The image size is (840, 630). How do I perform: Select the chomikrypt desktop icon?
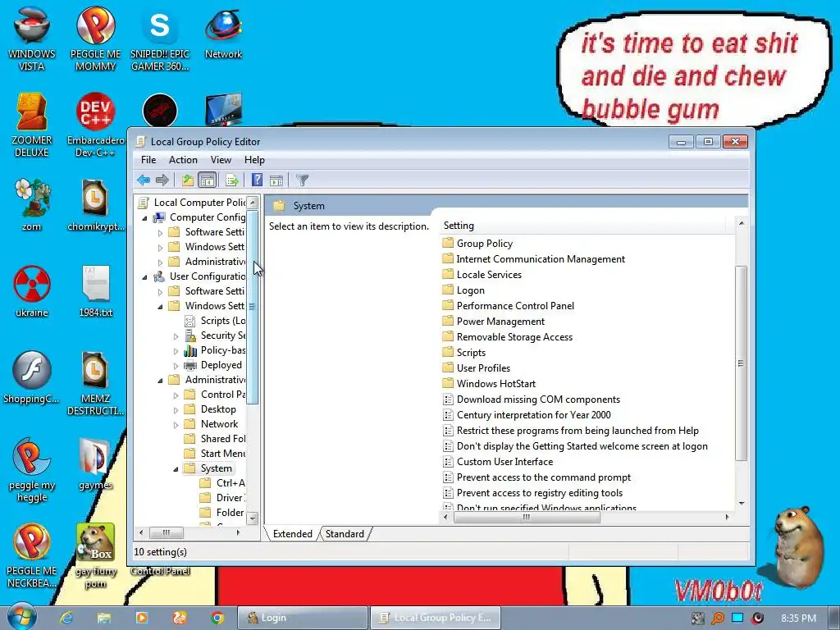tap(95, 204)
